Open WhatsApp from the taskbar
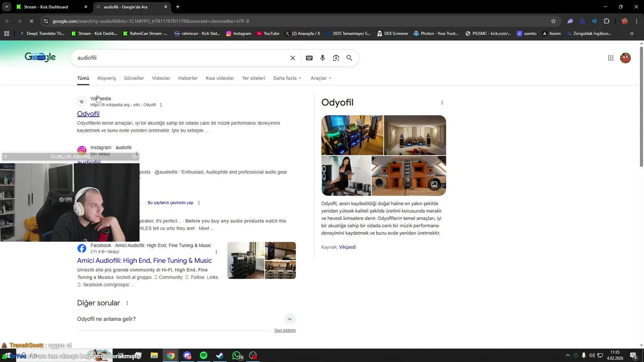 (x=236, y=355)
